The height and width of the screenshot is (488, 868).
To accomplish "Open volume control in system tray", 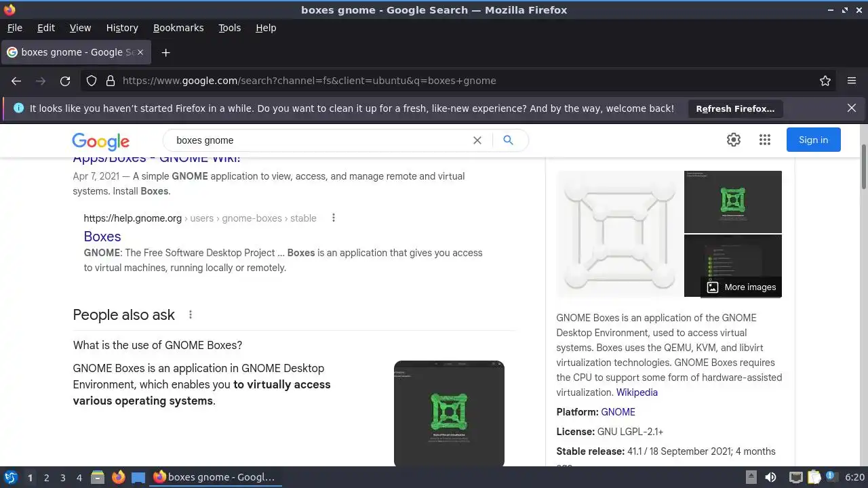I will (x=771, y=477).
